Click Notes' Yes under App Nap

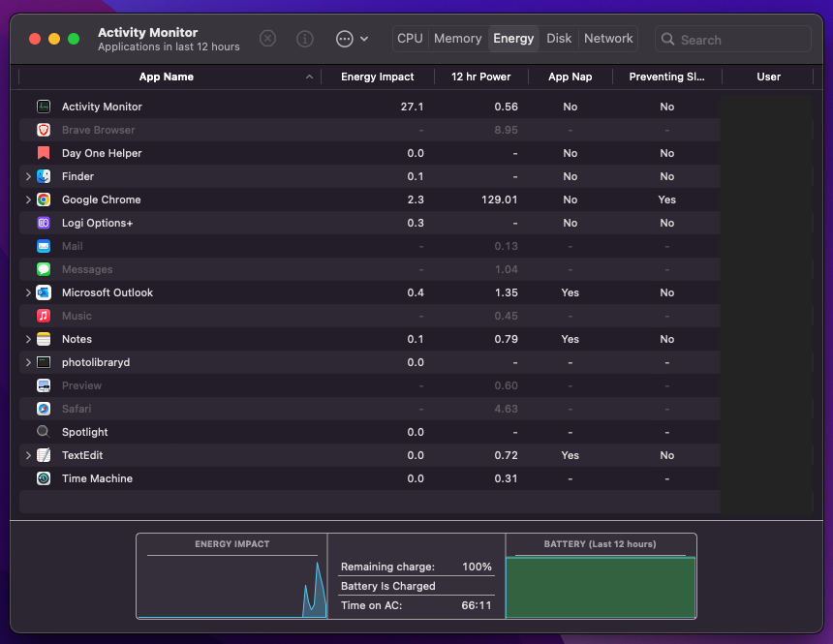[x=571, y=339]
